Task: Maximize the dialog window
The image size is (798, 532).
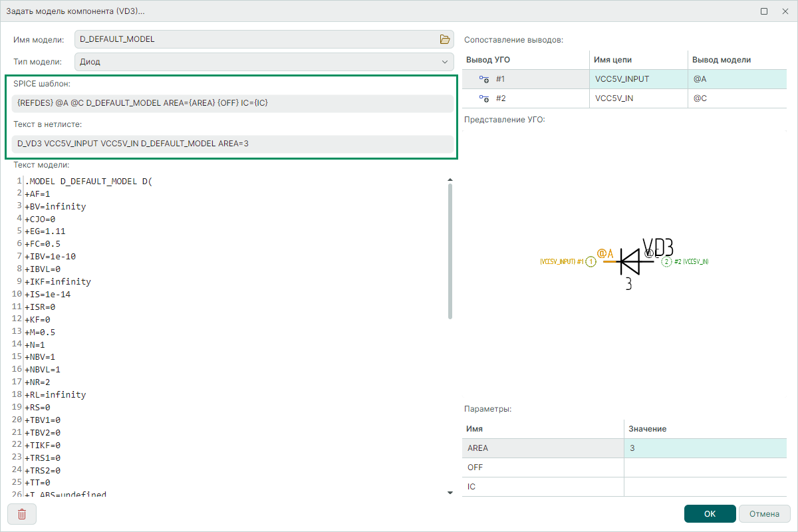Action: [764, 11]
